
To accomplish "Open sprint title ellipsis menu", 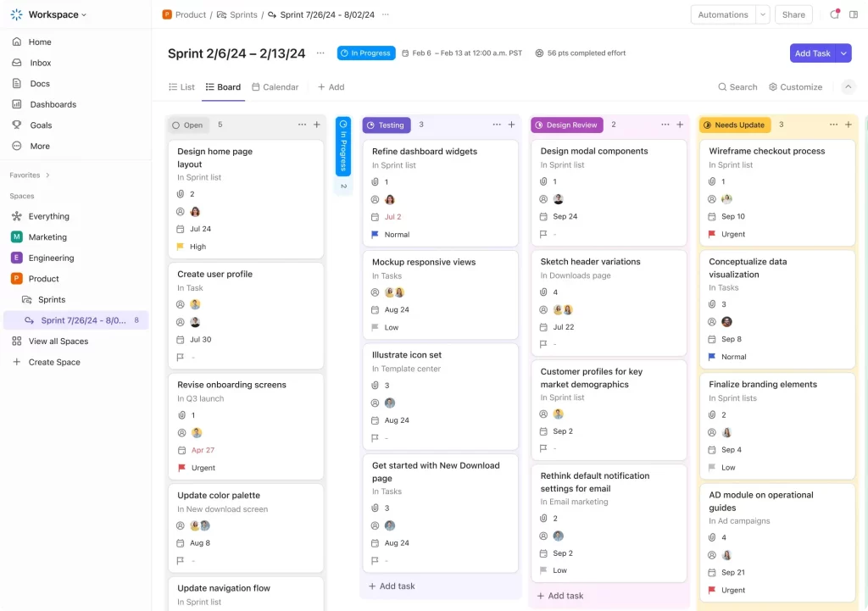I will click(x=320, y=53).
